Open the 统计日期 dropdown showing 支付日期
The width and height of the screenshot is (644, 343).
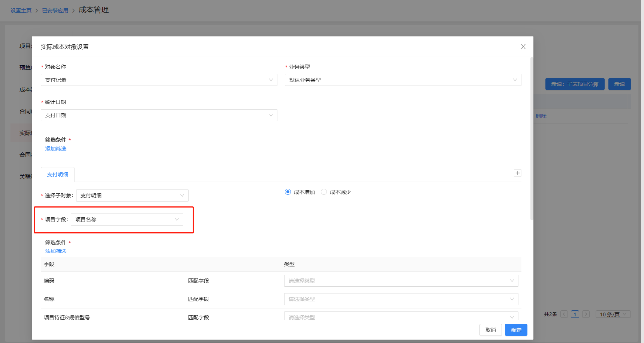[x=159, y=115]
